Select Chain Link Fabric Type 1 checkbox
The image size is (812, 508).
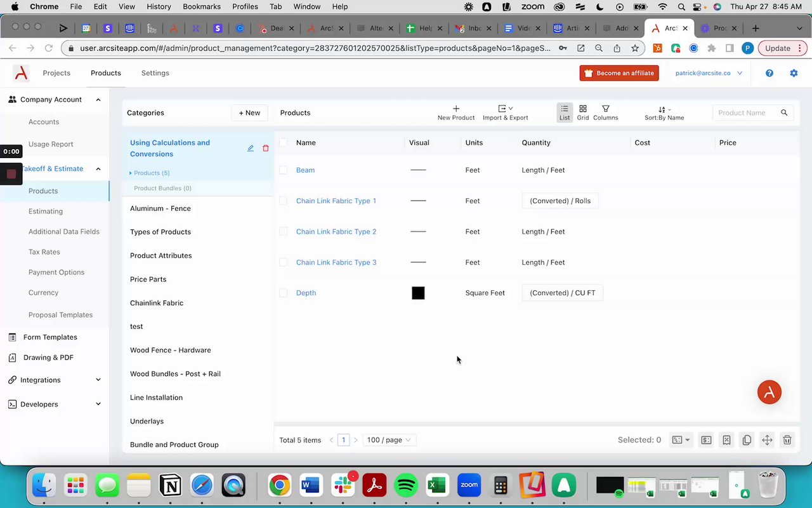pyautogui.click(x=284, y=201)
